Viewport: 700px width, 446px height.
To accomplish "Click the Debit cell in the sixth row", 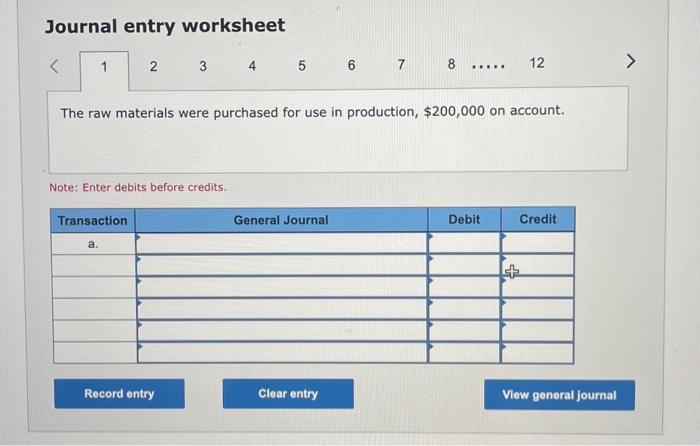I will coord(464,352).
